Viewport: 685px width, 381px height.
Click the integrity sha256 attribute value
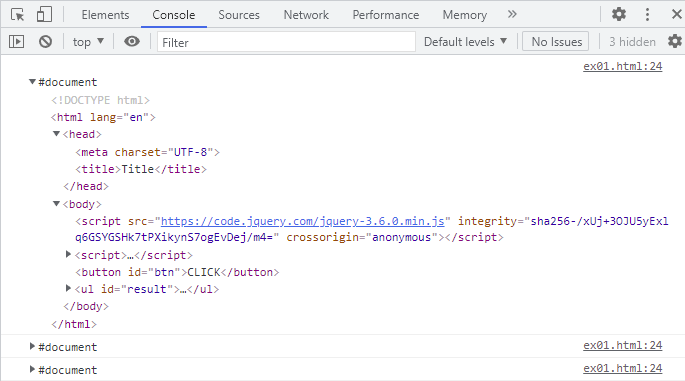coord(371,229)
